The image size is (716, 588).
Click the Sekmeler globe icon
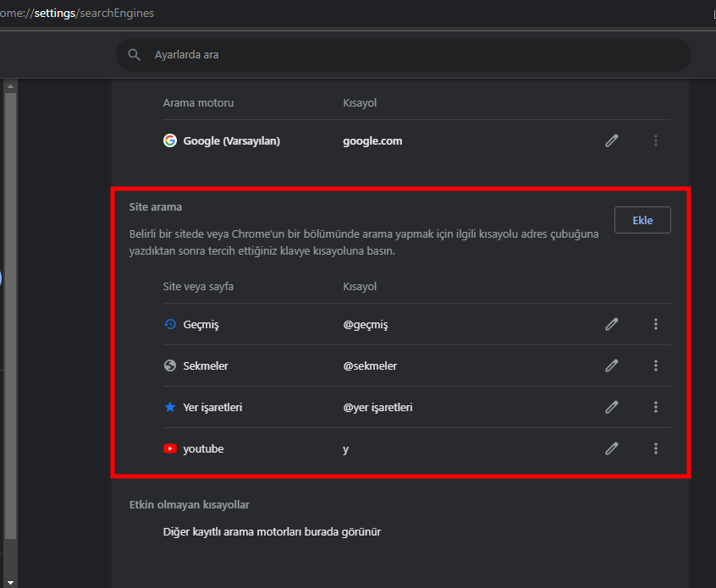(x=170, y=365)
